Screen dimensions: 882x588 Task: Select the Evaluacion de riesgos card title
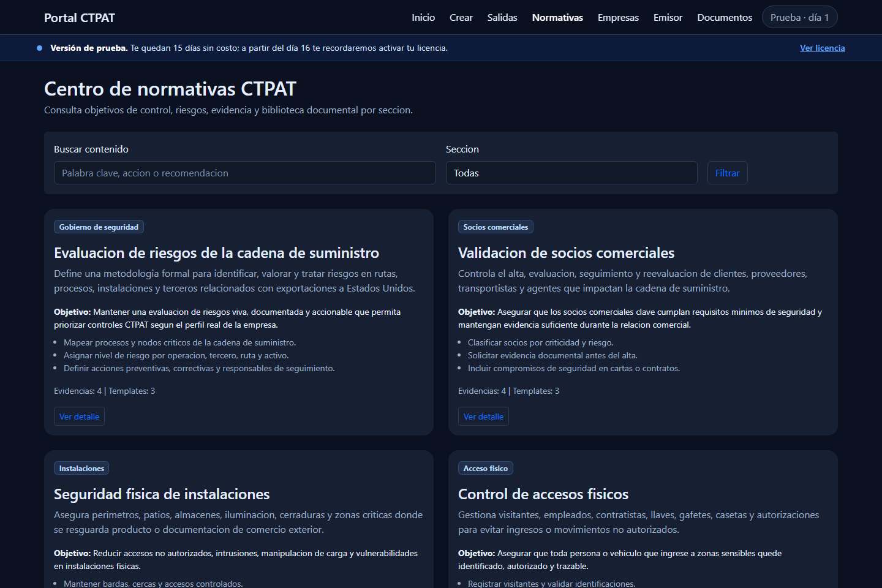pyautogui.click(x=217, y=253)
